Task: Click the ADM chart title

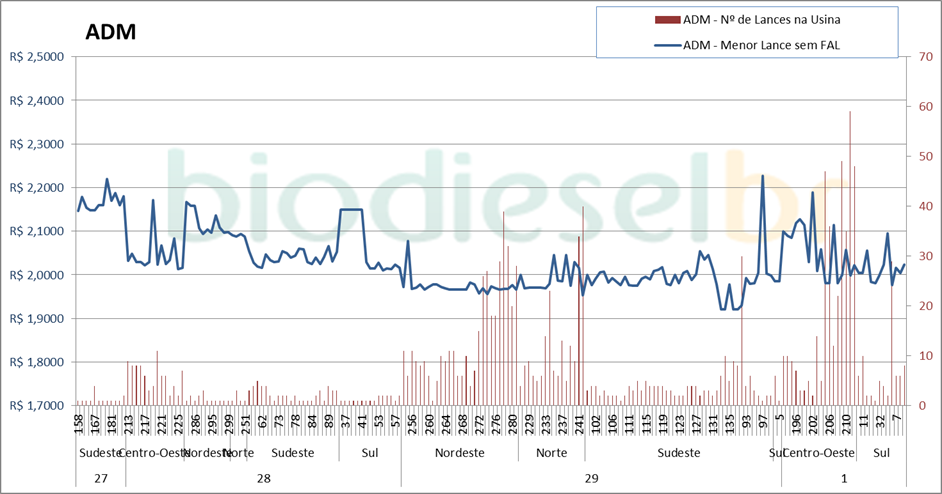Action: [x=110, y=32]
